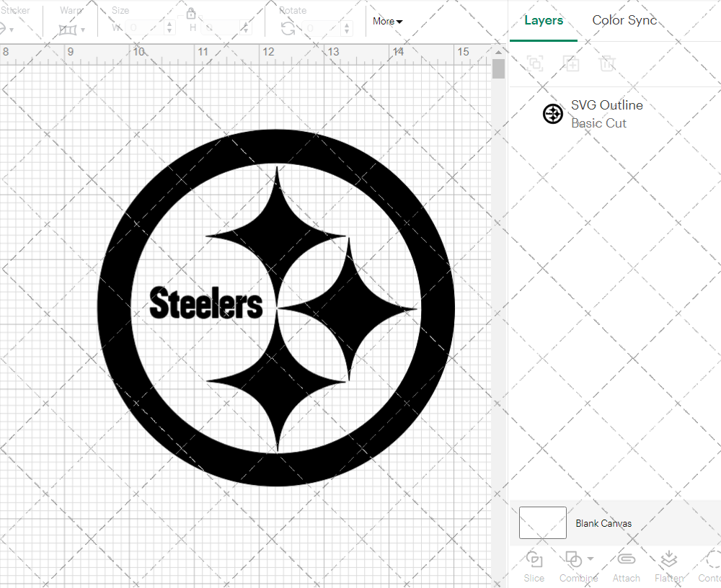Toggle the size lock to unlink width and height
The image size is (721, 588).
[x=191, y=13]
